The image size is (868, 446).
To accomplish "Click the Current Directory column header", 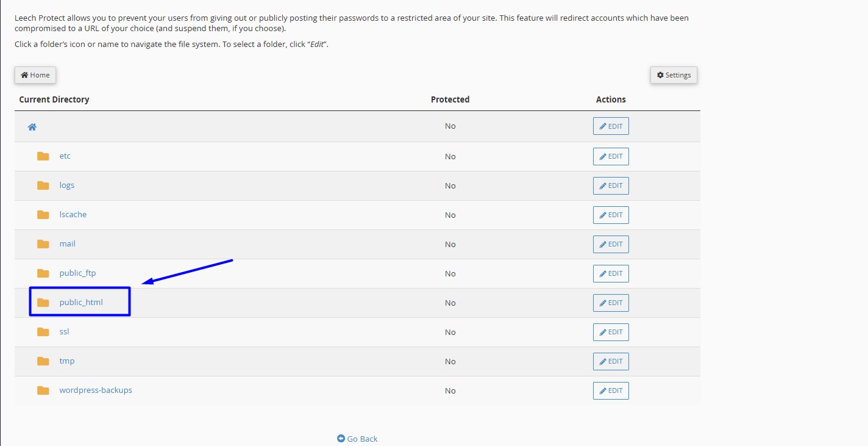I will 54,99.
